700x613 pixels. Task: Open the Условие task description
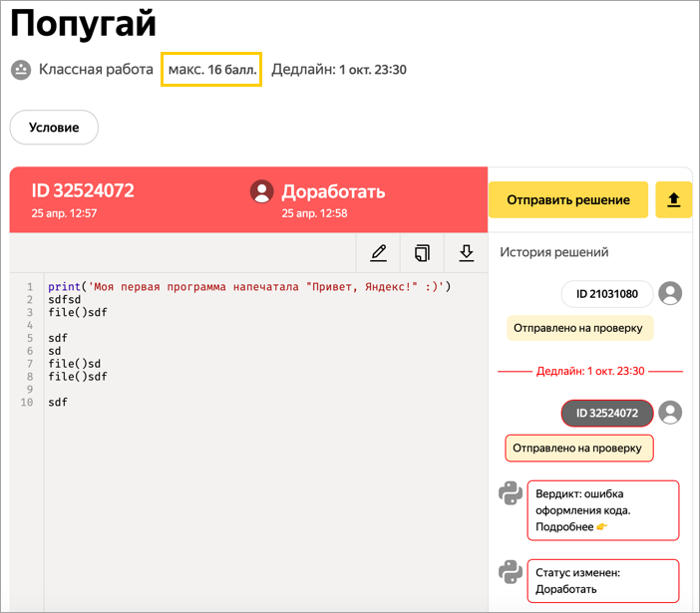tap(54, 128)
